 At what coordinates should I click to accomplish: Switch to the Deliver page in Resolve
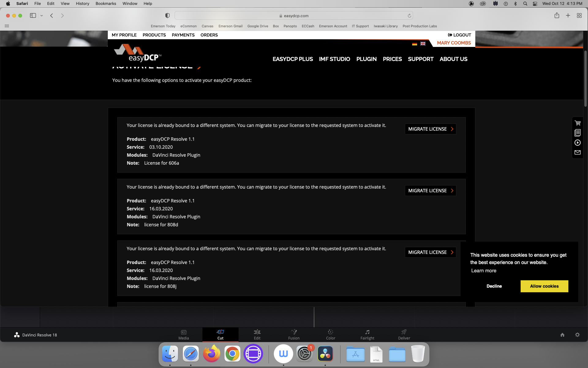pos(404,335)
